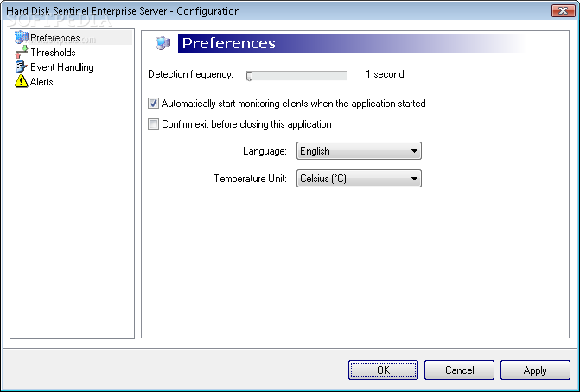Viewport: 580px width, 392px height.
Task: Click the Preferences sidebar icon
Action: [21, 38]
